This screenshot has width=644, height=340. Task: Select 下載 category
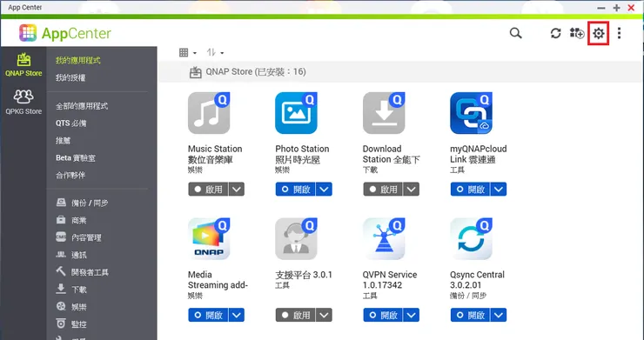pyautogui.click(x=71, y=289)
